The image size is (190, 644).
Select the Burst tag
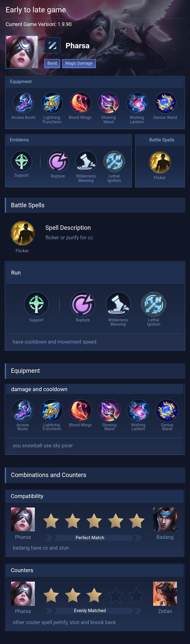coord(52,63)
